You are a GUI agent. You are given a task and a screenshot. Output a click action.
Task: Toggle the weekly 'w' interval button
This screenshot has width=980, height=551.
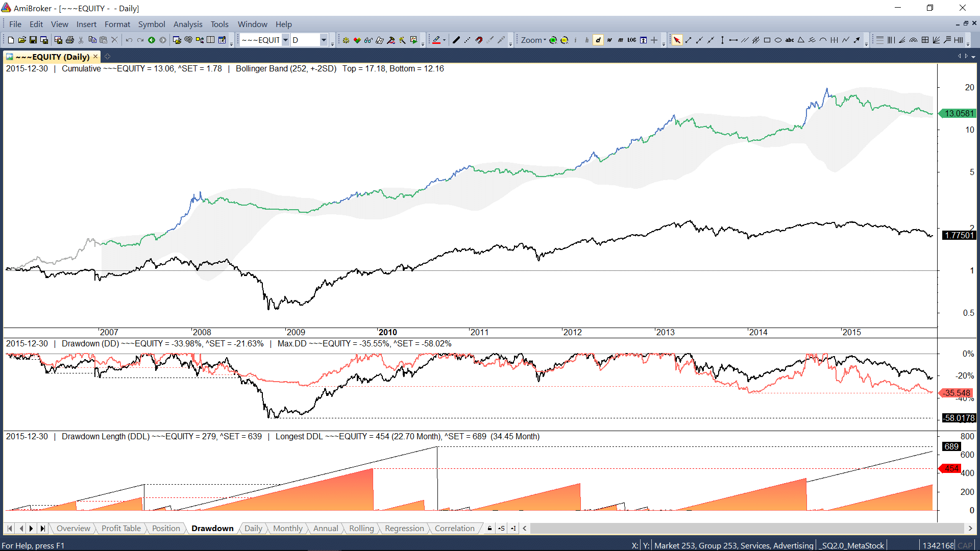609,40
